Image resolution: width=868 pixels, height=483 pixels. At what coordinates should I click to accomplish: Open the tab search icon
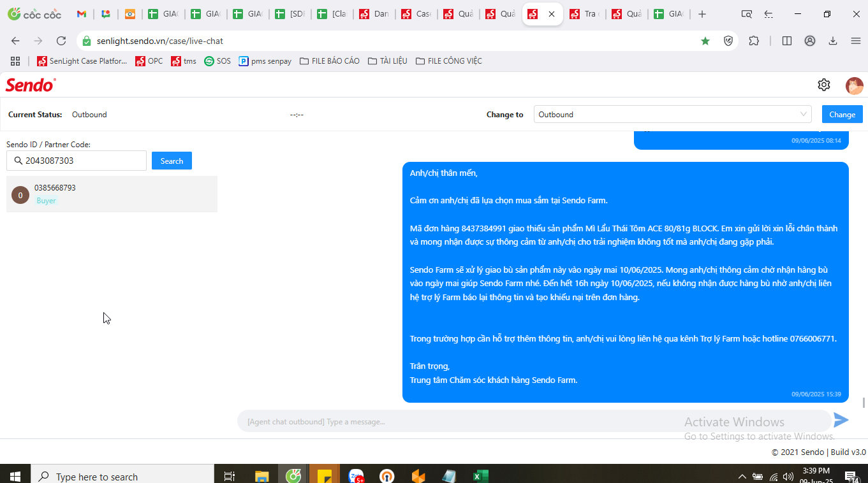coord(746,14)
